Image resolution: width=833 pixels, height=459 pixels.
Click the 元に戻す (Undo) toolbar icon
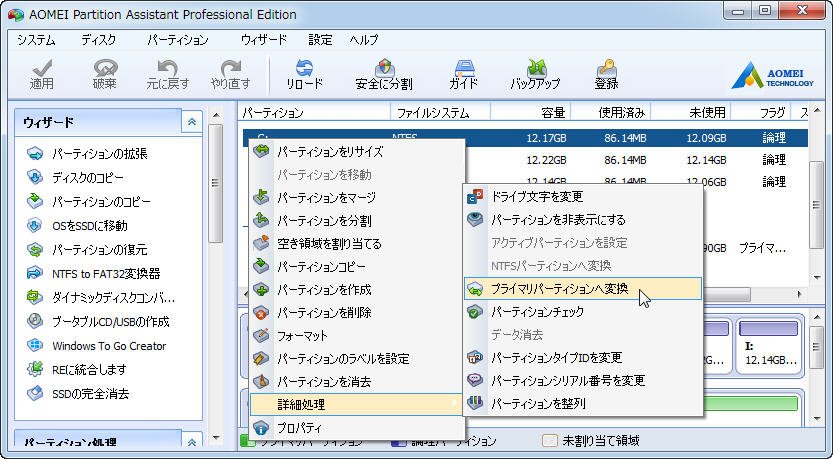(x=167, y=68)
